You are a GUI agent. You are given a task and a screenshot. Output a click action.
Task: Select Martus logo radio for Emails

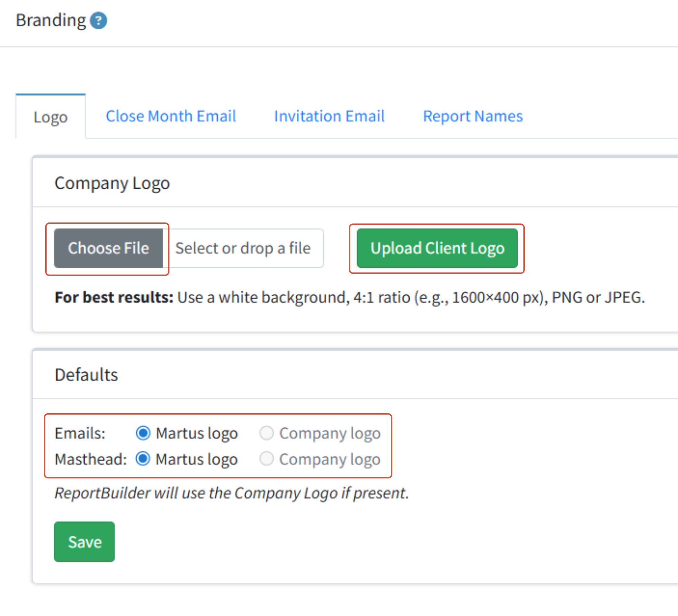tap(143, 433)
